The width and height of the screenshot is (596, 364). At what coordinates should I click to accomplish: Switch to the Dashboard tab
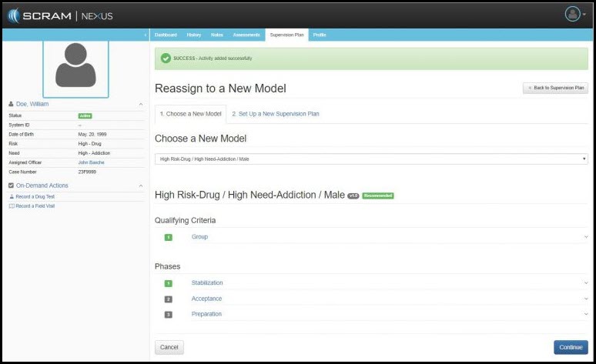tap(166, 35)
